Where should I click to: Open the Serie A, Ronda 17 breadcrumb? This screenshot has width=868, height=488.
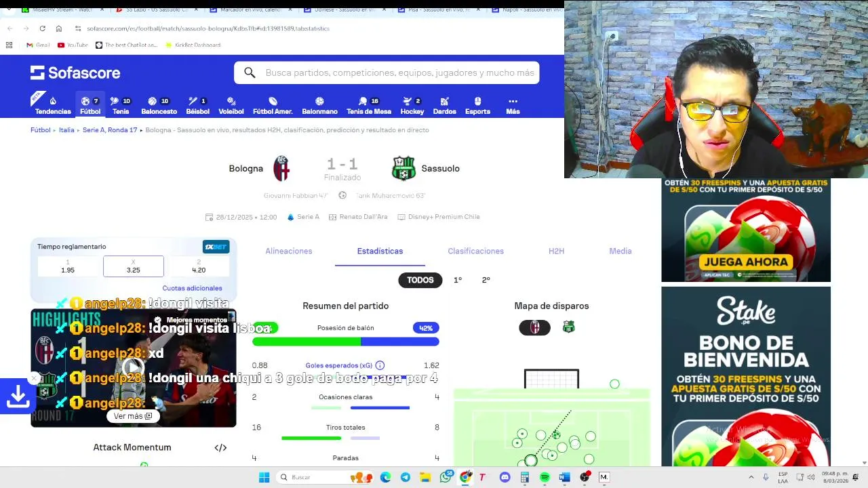point(110,129)
